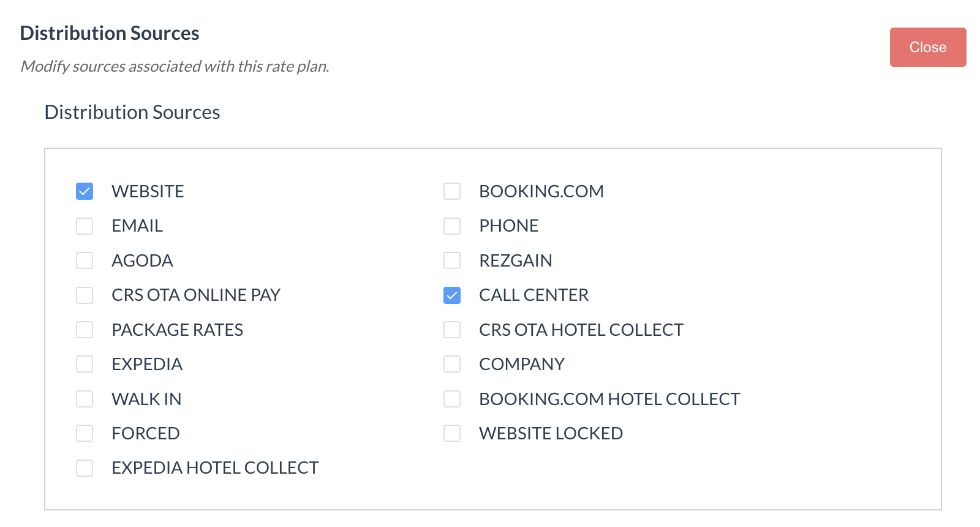This screenshot has height=527, width=980.
Task: Enable EXPEDIA as a source
Action: pyautogui.click(x=85, y=365)
